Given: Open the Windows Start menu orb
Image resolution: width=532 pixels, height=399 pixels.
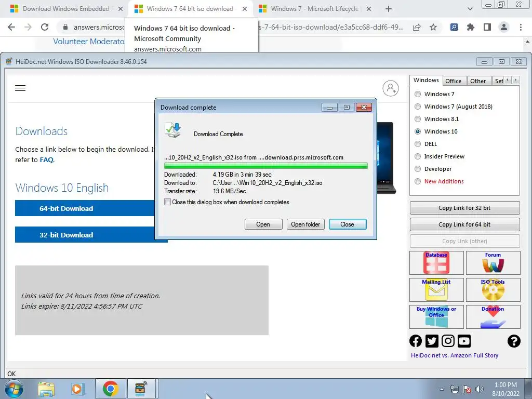Looking at the screenshot, I should click(x=14, y=389).
